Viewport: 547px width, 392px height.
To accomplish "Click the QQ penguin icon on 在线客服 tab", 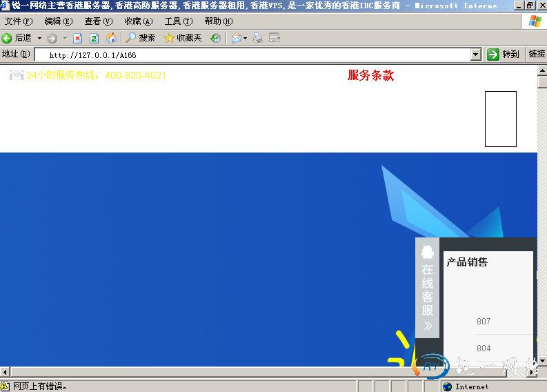I will click(428, 252).
